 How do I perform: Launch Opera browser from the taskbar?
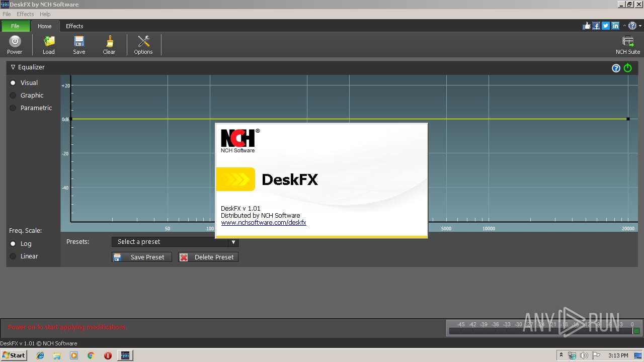108,355
